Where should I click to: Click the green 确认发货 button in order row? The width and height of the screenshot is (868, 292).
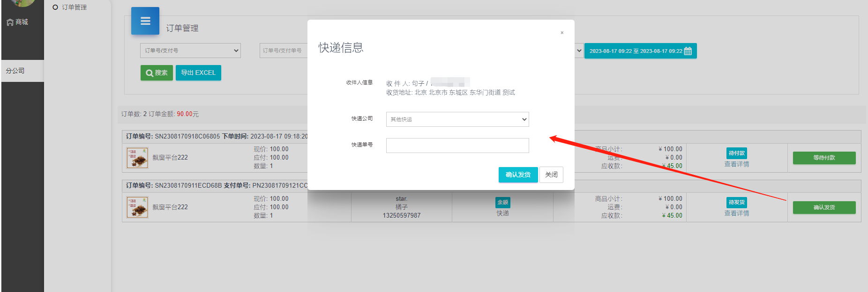[824, 207]
